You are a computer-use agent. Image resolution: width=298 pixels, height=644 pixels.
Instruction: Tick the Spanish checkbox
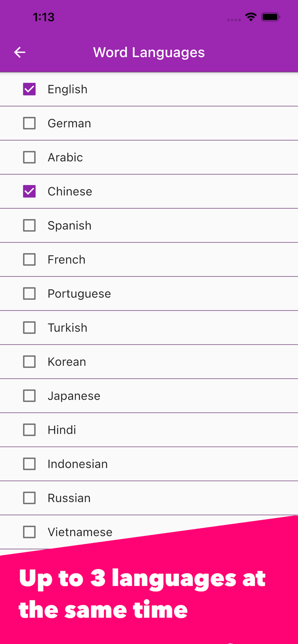29,225
